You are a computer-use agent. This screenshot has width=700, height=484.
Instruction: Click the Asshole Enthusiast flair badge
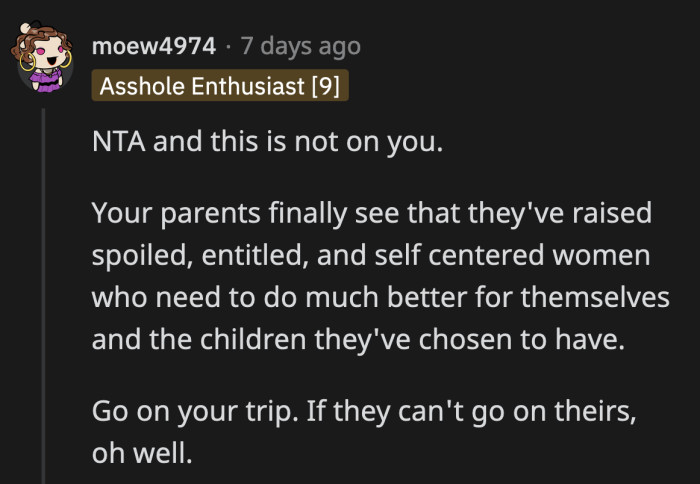pyautogui.click(x=221, y=86)
